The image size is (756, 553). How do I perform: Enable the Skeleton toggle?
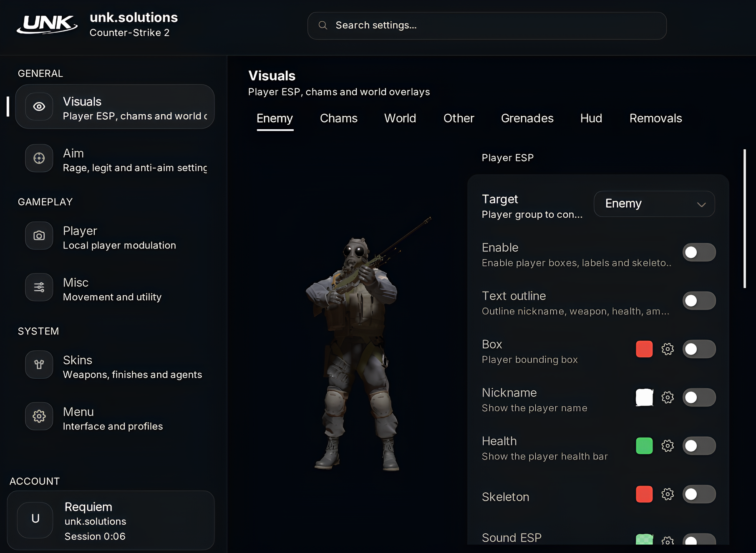[699, 494]
